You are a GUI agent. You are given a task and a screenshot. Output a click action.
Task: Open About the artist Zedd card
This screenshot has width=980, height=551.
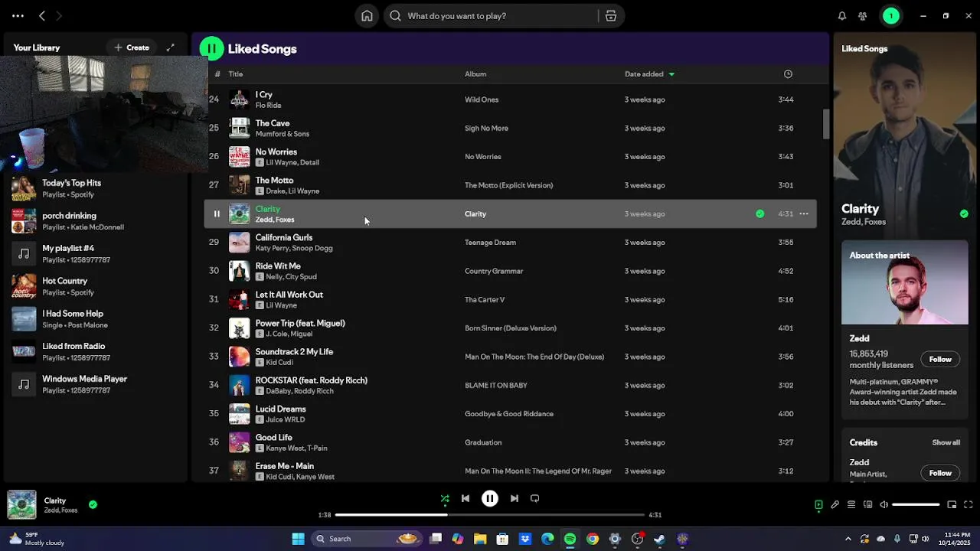tap(905, 331)
